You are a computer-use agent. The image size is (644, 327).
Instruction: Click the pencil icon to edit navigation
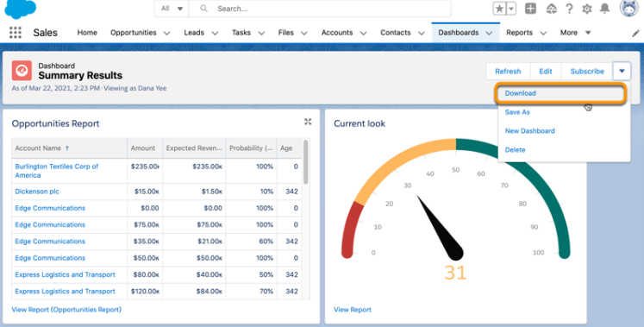(635, 34)
